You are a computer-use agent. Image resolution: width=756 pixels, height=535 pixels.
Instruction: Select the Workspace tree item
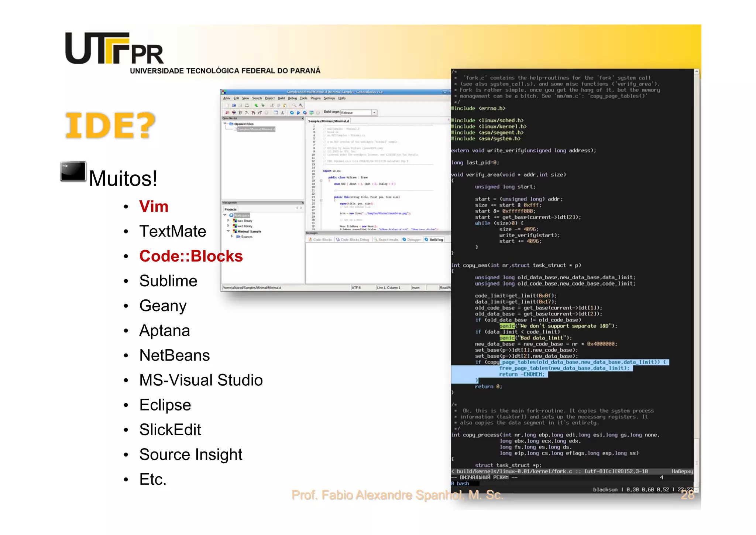241,215
